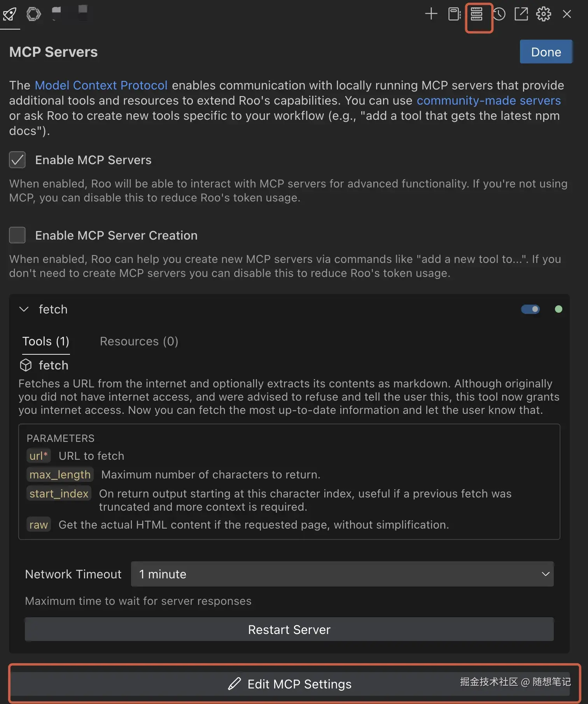Open the Model Context Protocol link
Screen dimensions: 588x704
click(101, 85)
